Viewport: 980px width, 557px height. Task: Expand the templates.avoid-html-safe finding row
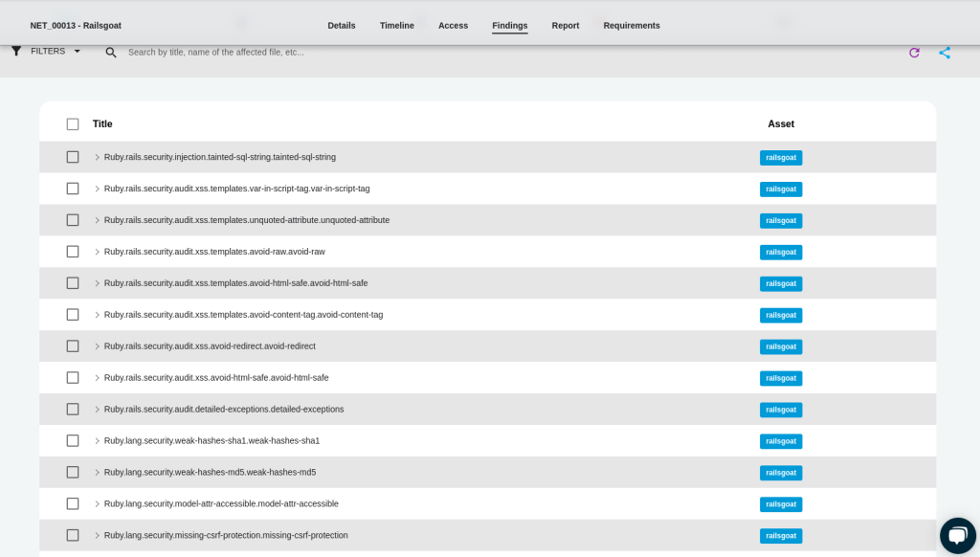(x=97, y=283)
